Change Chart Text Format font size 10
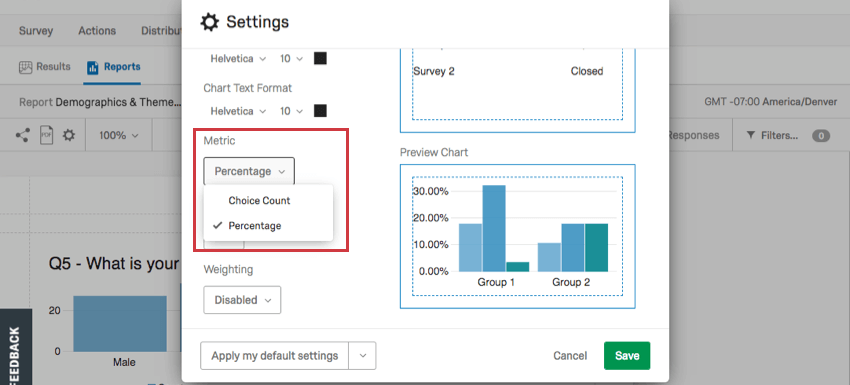The width and height of the screenshot is (850, 385). [291, 111]
